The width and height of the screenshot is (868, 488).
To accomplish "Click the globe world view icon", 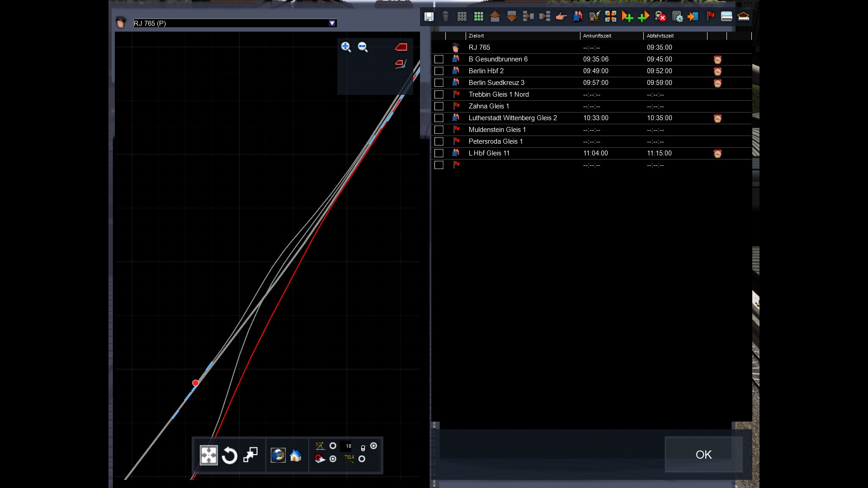I will coord(278,455).
